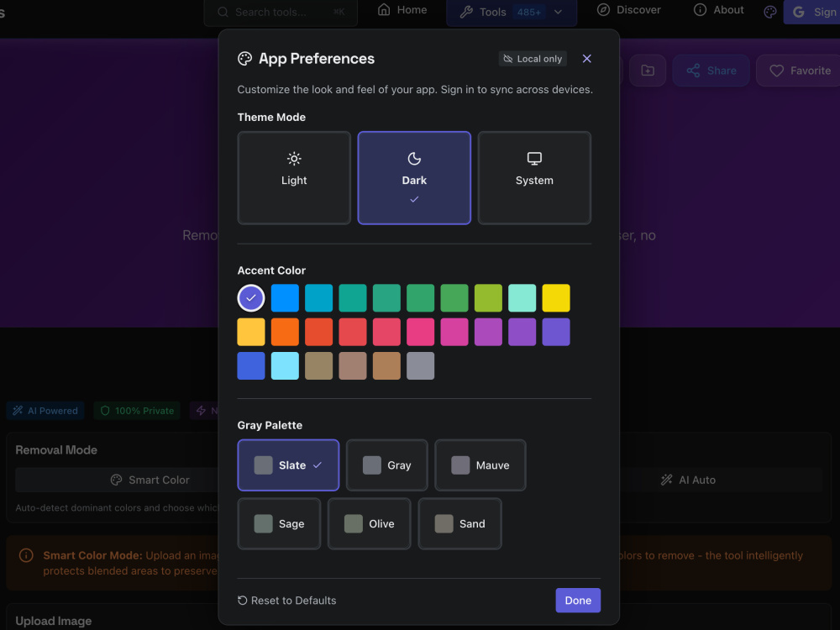
Task: Click the Accent Color heading
Action: coord(271,270)
